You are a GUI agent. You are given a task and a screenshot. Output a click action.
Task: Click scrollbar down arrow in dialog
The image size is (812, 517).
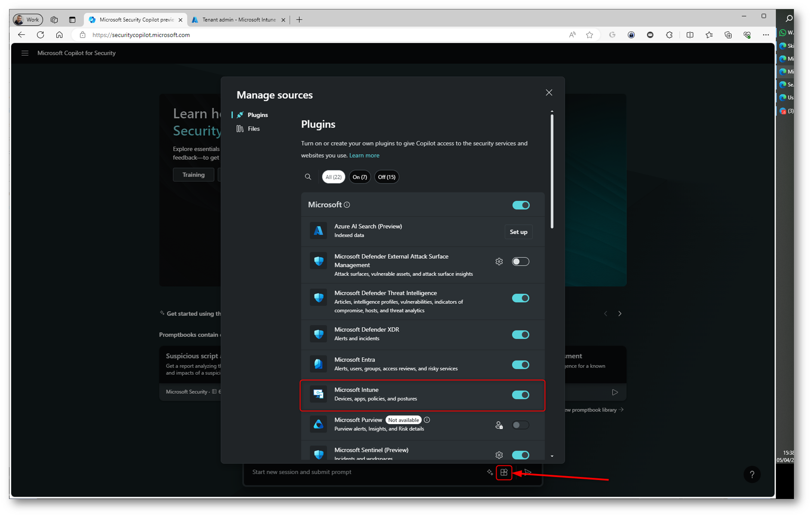click(552, 456)
